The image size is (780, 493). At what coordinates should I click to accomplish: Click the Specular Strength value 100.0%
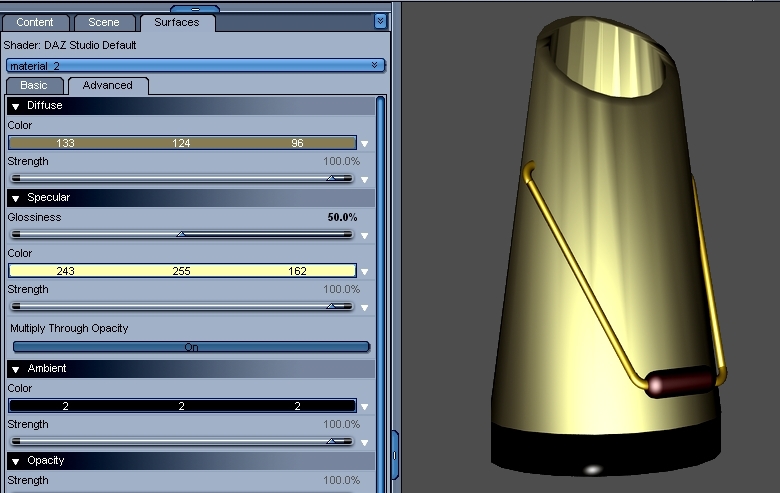coord(341,289)
